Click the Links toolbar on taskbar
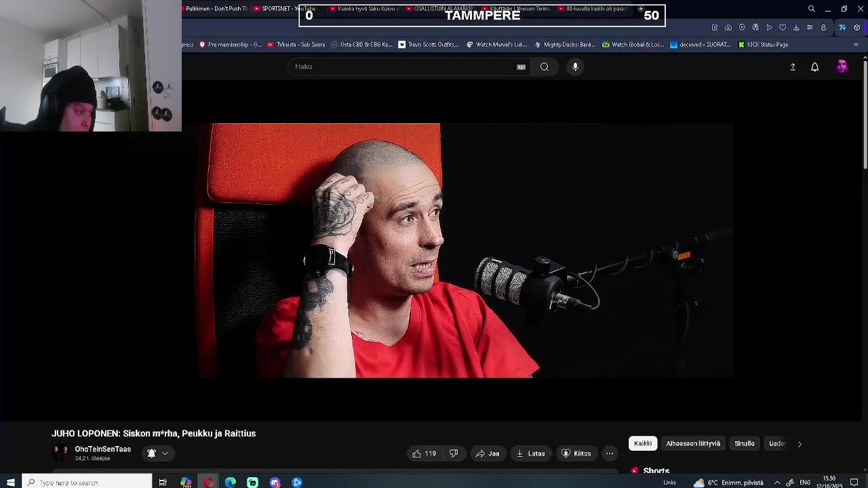Screen dimensions: 868x488 click(669, 483)
